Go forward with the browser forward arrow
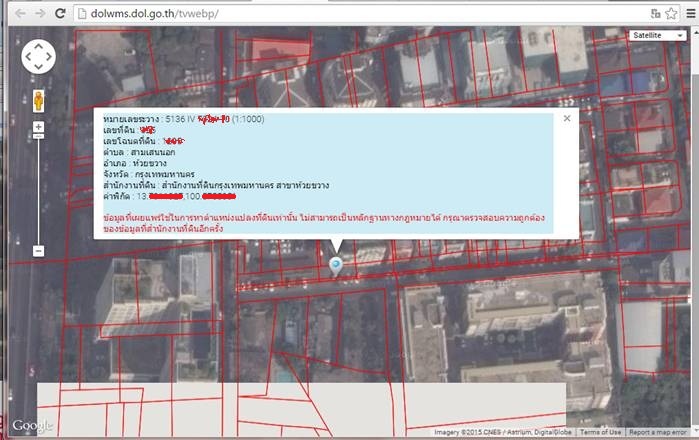 (40, 13)
